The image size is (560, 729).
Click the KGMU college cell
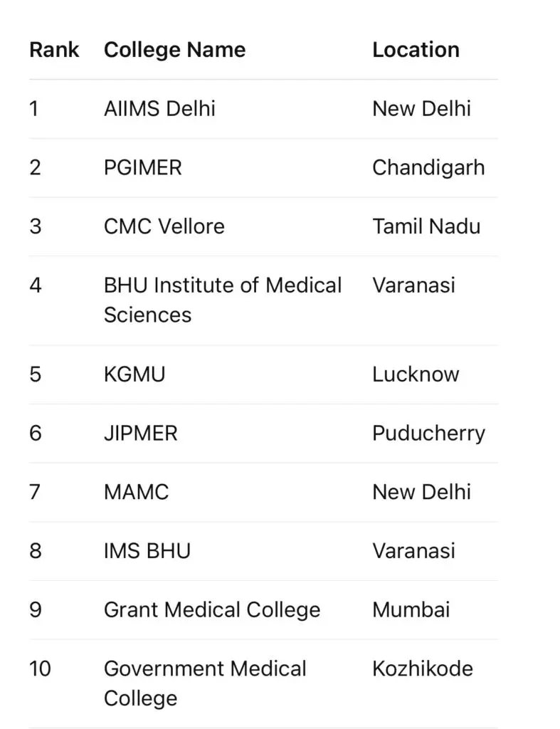click(x=134, y=374)
